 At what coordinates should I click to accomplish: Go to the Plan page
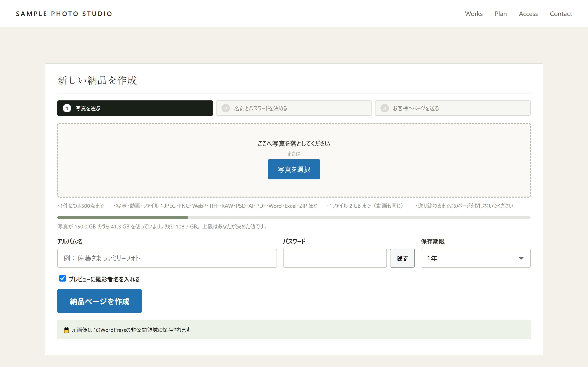point(501,14)
